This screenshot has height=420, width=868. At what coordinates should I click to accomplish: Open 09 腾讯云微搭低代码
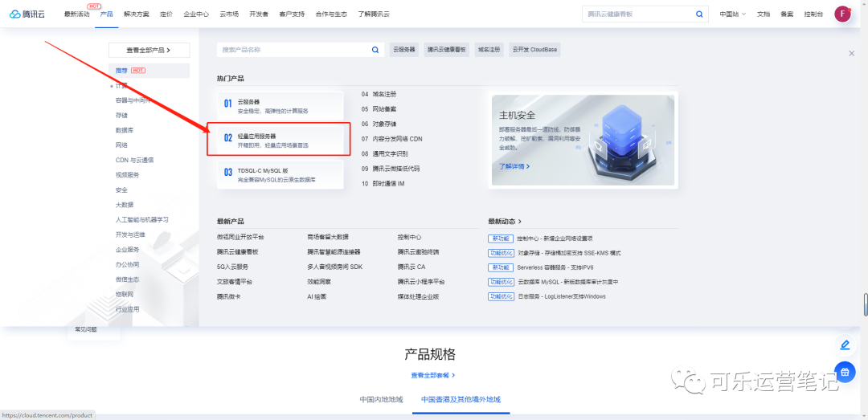(x=391, y=169)
